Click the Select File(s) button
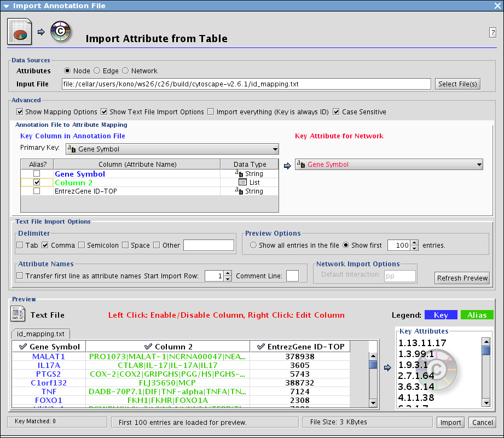 457,84
